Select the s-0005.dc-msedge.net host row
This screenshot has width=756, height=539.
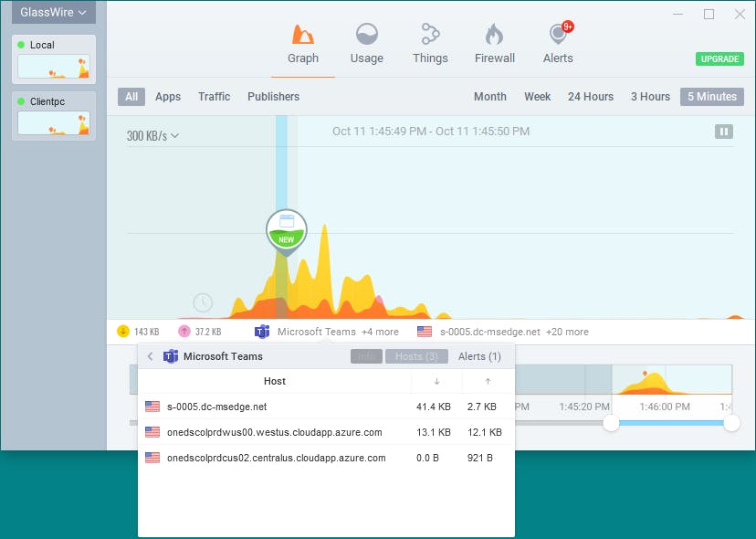[x=326, y=407]
